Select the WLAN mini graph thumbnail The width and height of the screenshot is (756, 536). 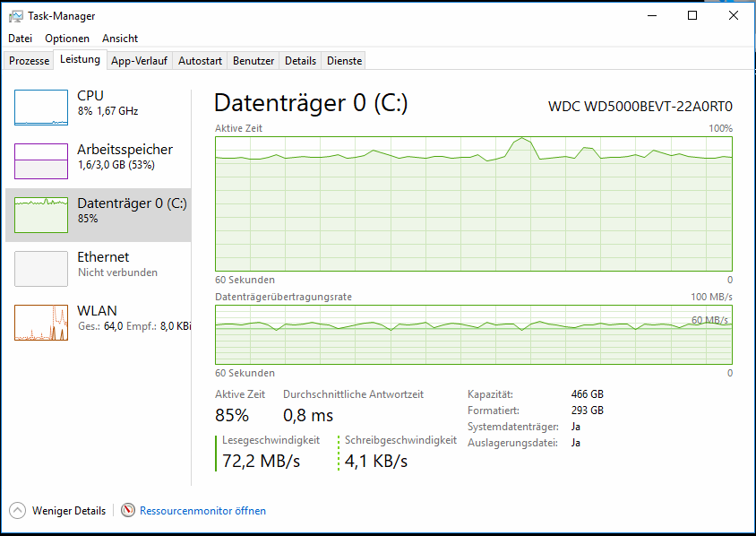(40, 323)
